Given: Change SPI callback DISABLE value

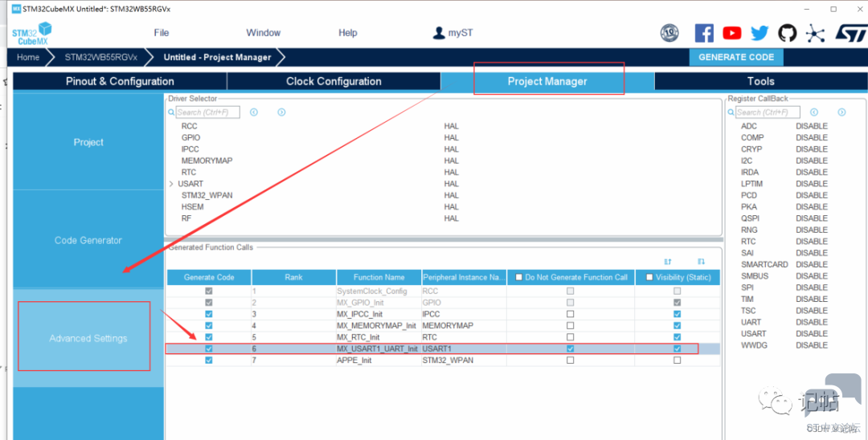Looking at the screenshot, I should (812, 287).
